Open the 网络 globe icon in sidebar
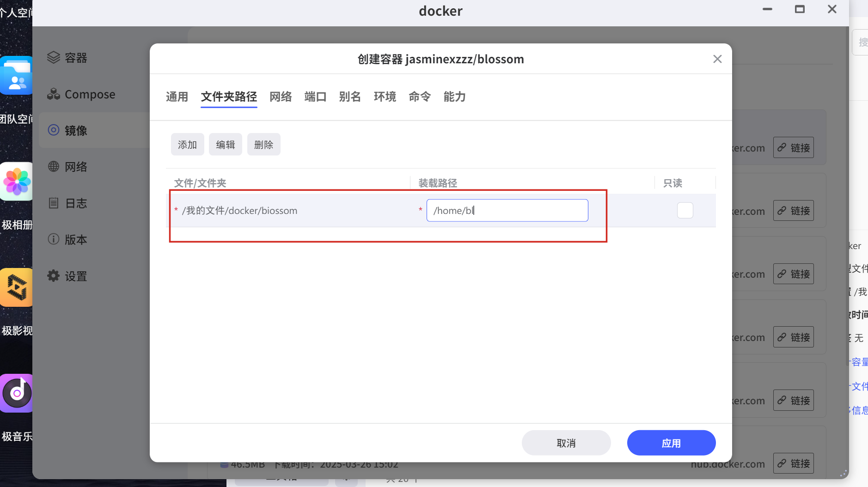Image resolution: width=868 pixels, height=487 pixels. 54,166
